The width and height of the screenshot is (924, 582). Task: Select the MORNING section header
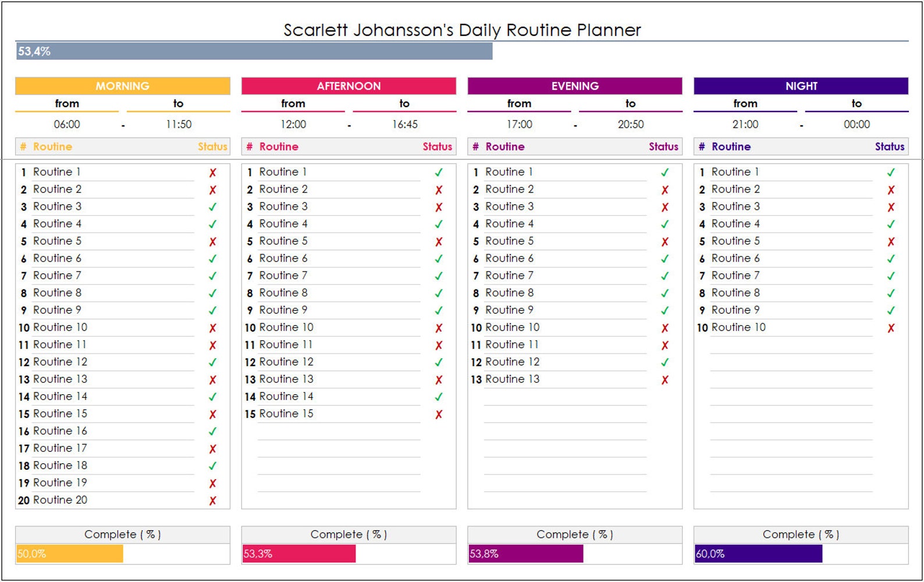click(123, 86)
